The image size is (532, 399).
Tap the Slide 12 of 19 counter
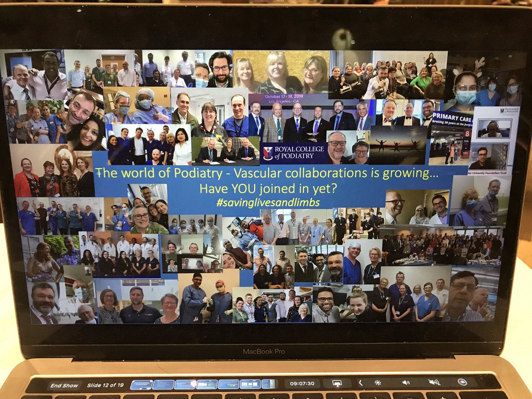[x=105, y=385]
